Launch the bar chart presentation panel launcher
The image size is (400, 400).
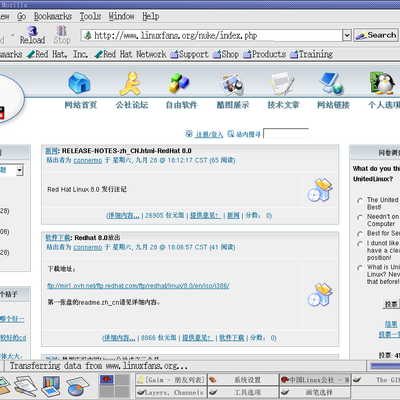51,386
